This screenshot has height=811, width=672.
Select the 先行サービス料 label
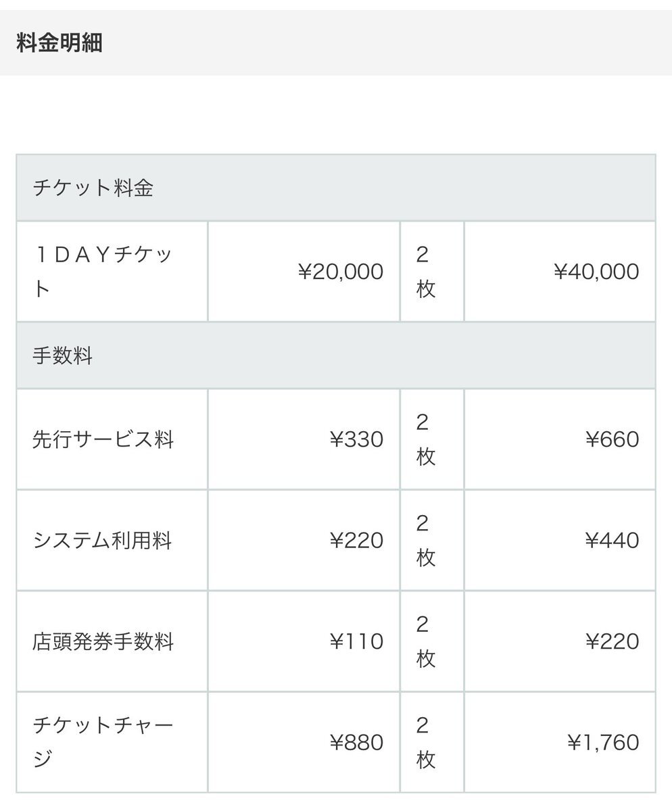coord(103,440)
